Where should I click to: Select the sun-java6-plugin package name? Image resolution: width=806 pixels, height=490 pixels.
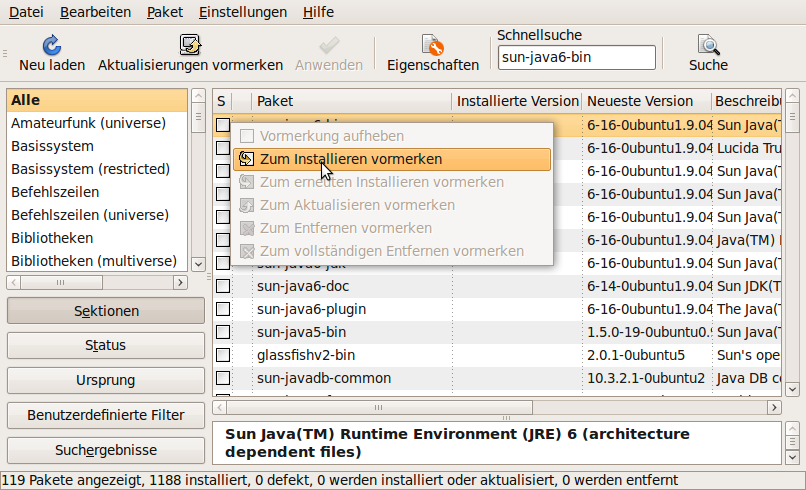click(312, 309)
